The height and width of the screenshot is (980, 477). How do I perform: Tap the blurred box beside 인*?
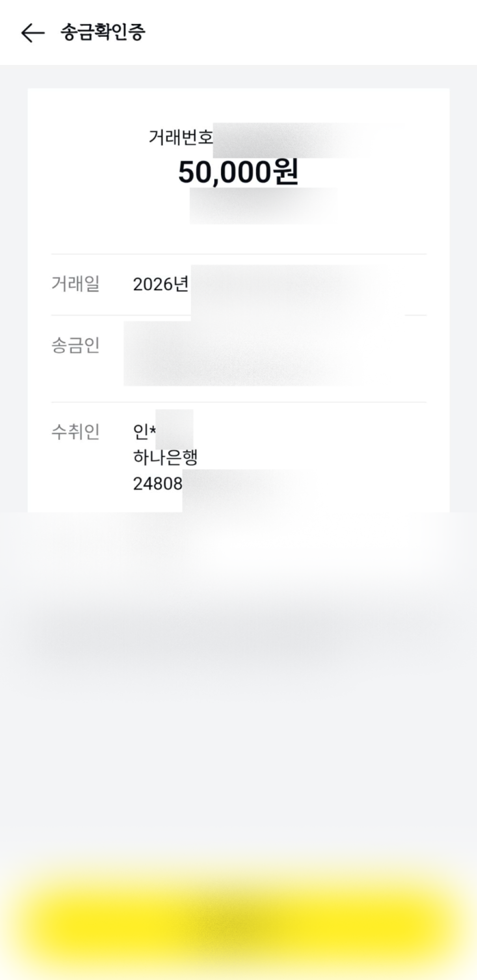pyautogui.click(x=174, y=429)
